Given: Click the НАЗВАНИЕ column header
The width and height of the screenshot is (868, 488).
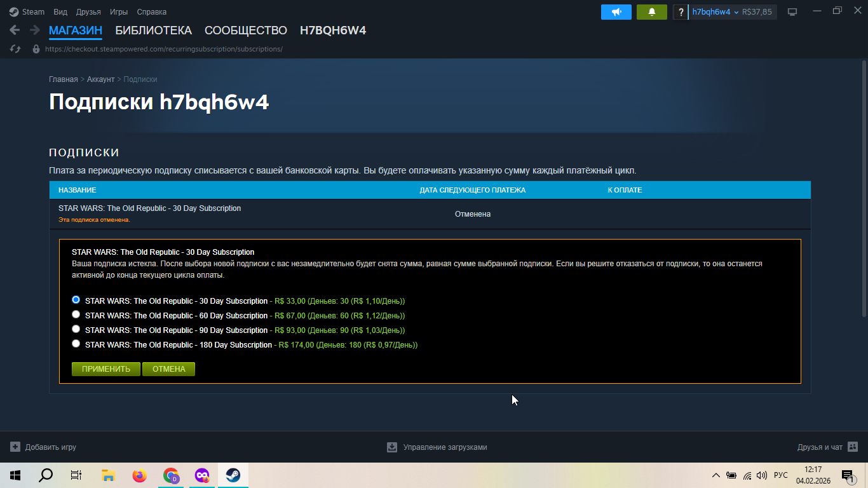Looking at the screenshot, I should [78, 190].
